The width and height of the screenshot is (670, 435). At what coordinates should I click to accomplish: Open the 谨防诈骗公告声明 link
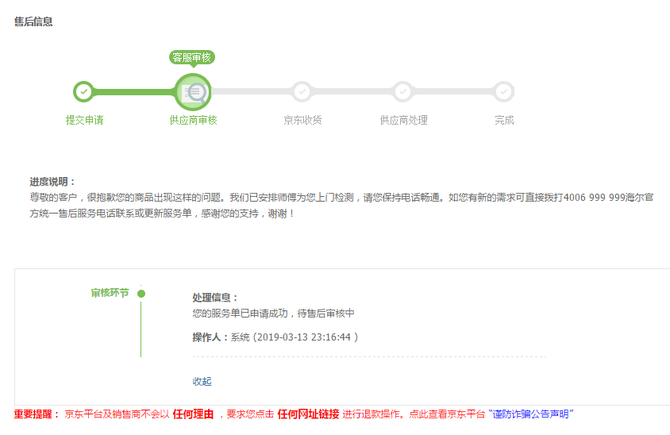(531, 414)
